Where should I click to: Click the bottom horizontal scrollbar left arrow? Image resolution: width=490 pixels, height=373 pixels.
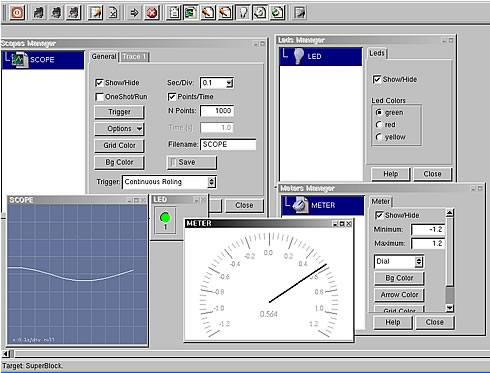point(5,353)
